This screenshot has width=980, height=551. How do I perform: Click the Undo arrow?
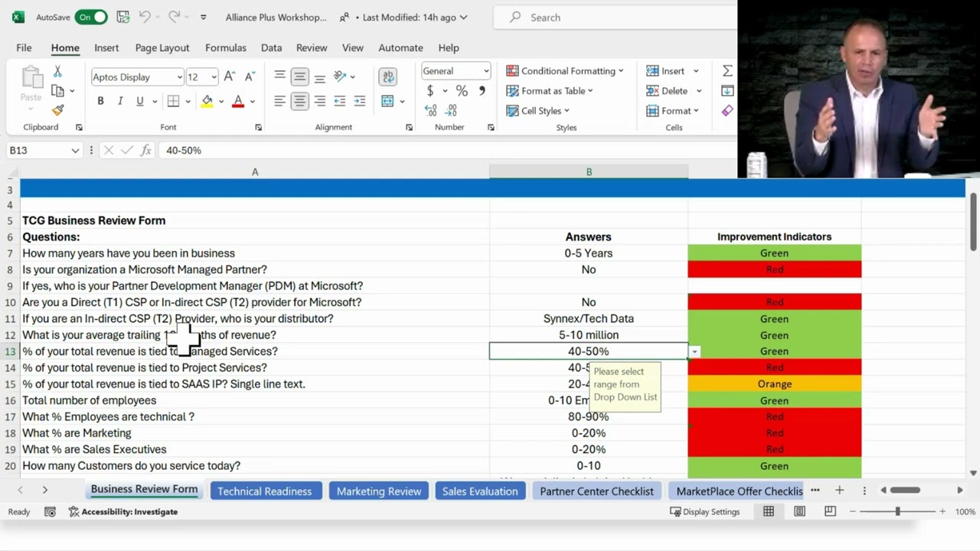[x=145, y=17]
